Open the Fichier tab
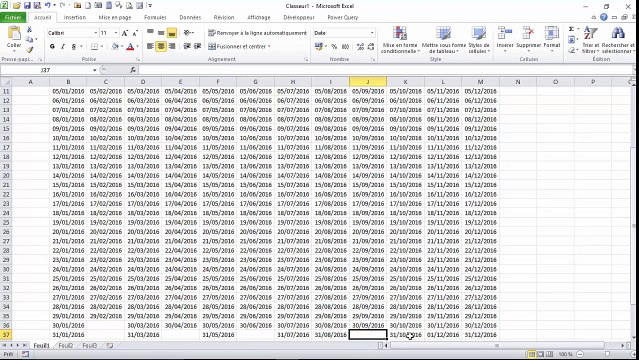 (x=13, y=18)
